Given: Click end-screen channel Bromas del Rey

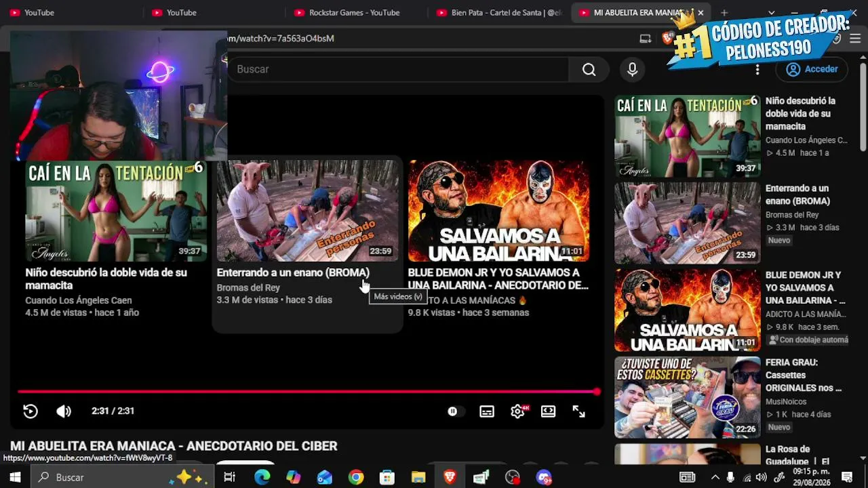Looking at the screenshot, I should point(248,287).
